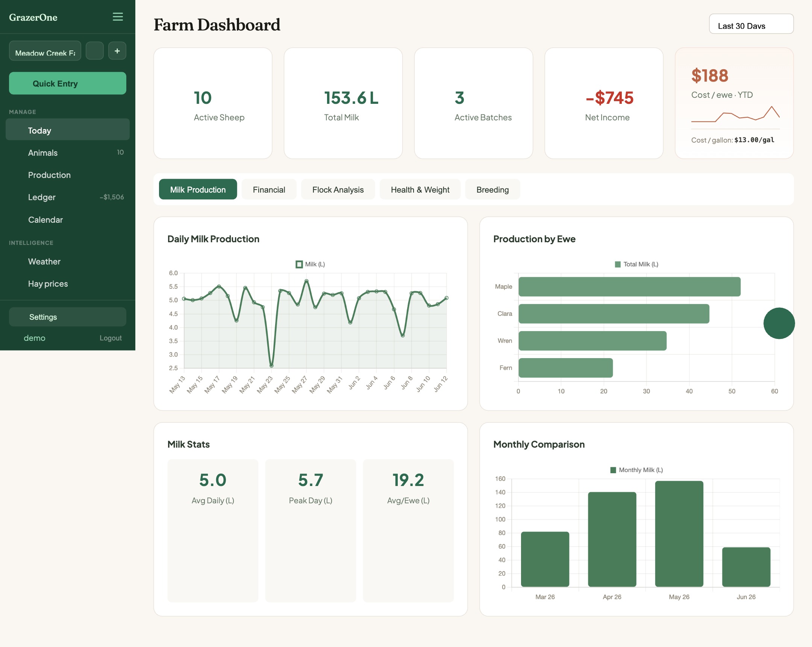The image size is (812, 647).
Task: Click the Cost per ewe sparkline chart
Action: 735,114
